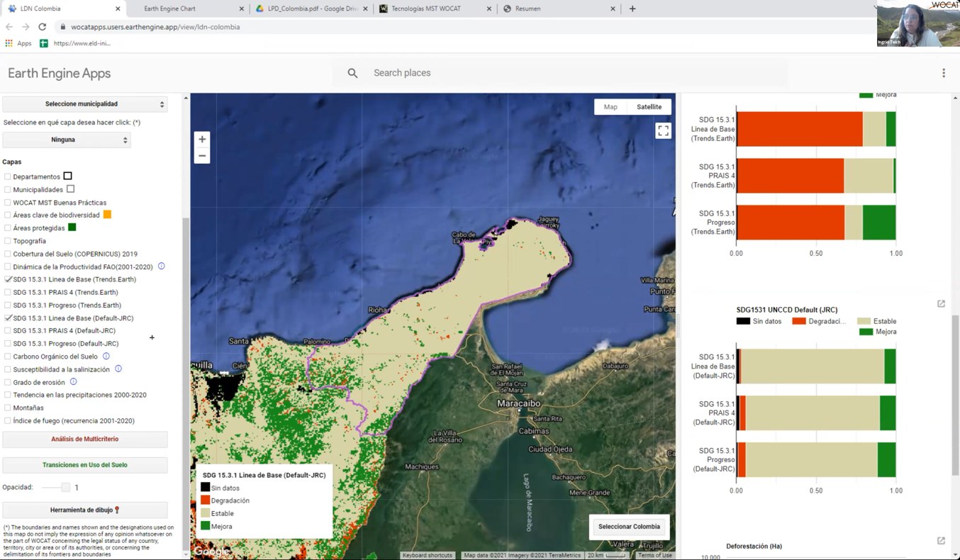Enable the Municipalidades layer
This screenshot has height=560, width=960.
(8, 190)
